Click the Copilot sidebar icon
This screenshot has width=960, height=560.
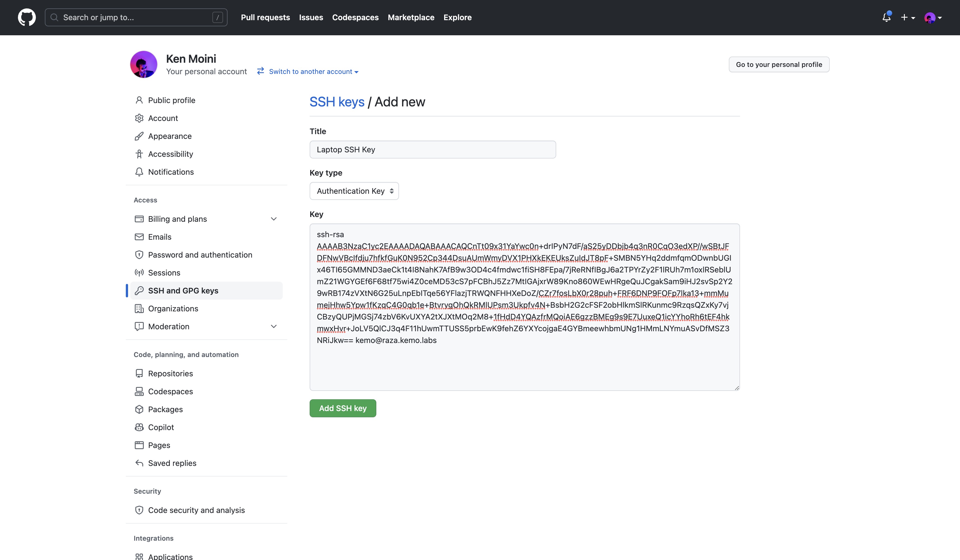pos(139,427)
